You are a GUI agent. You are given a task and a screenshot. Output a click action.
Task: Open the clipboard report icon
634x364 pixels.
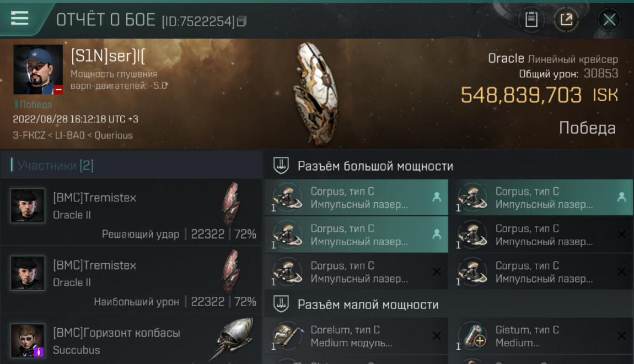click(531, 19)
